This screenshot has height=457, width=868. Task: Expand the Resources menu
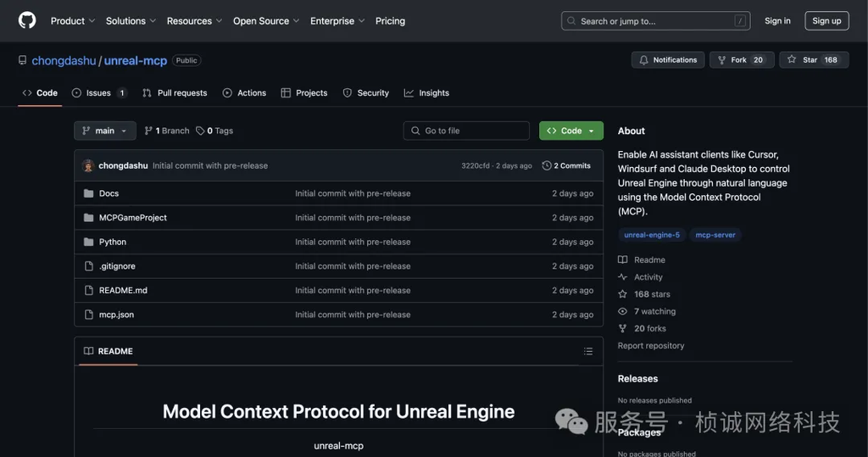[194, 21]
